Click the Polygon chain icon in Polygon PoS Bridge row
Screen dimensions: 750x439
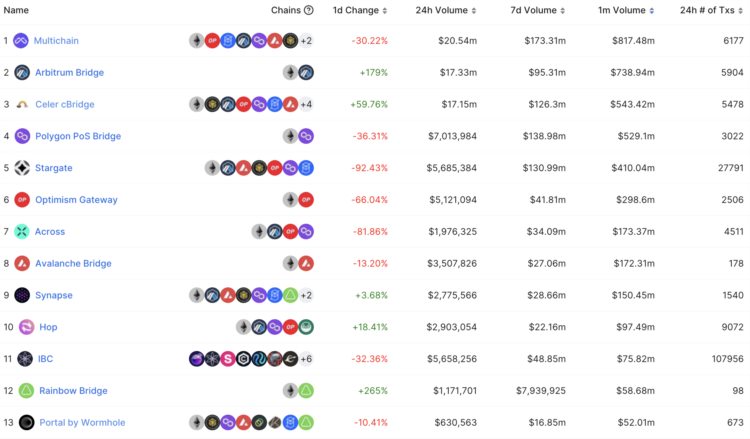tap(306, 136)
